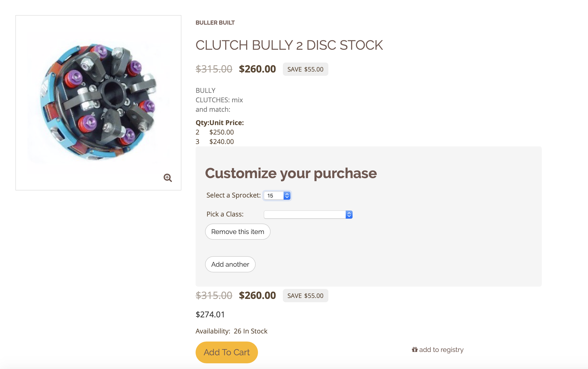Image resolution: width=588 pixels, height=369 pixels.
Task: Open the Select a Sprocket dropdown
Action: click(x=277, y=195)
